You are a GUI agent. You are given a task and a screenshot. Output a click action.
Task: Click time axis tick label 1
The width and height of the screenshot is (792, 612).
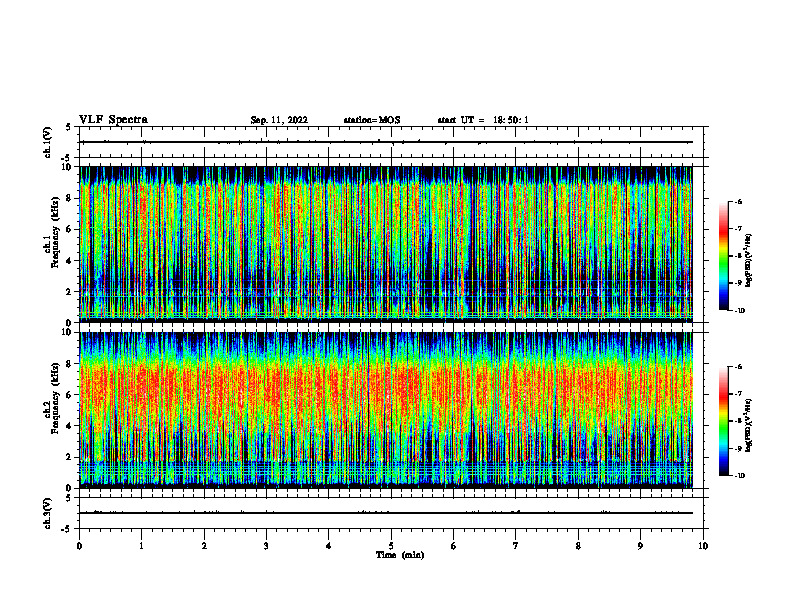pos(141,546)
